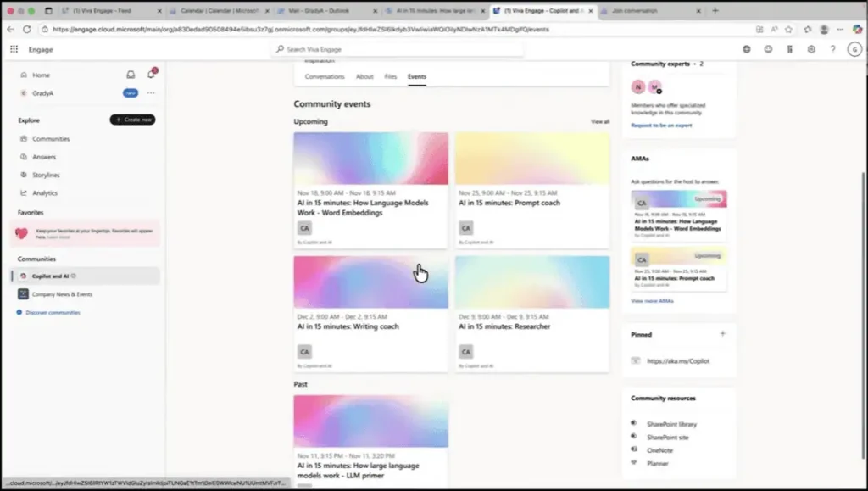Click the Storylines icon in sidebar

tap(23, 175)
